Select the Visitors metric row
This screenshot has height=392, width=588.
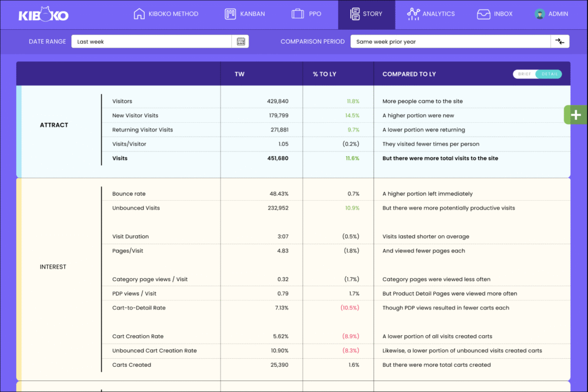(x=122, y=101)
